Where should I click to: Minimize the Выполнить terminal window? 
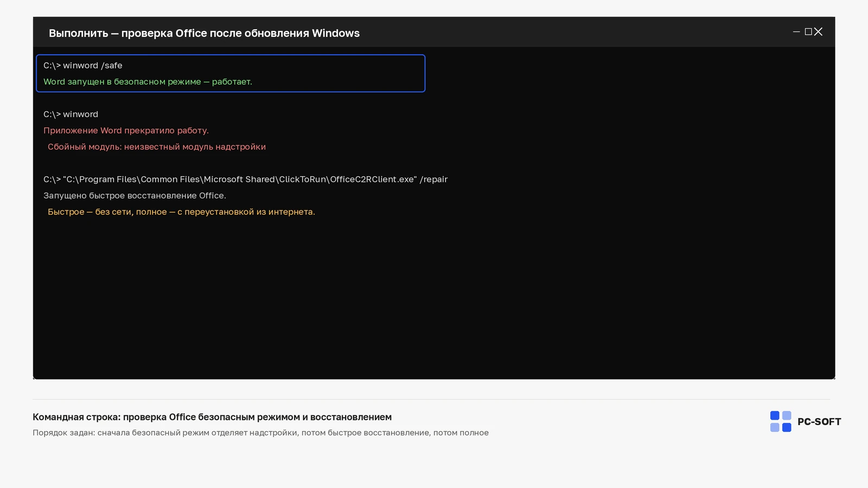coord(796,32)
